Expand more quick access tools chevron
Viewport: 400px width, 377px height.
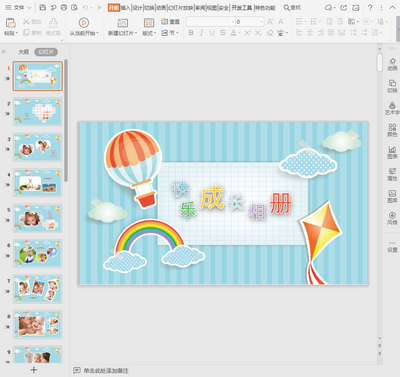99,7
